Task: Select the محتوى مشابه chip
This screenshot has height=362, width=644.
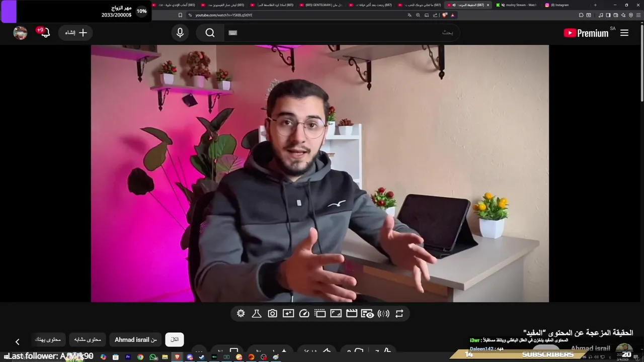Action: pyautogui.click(x=88, y=340)
